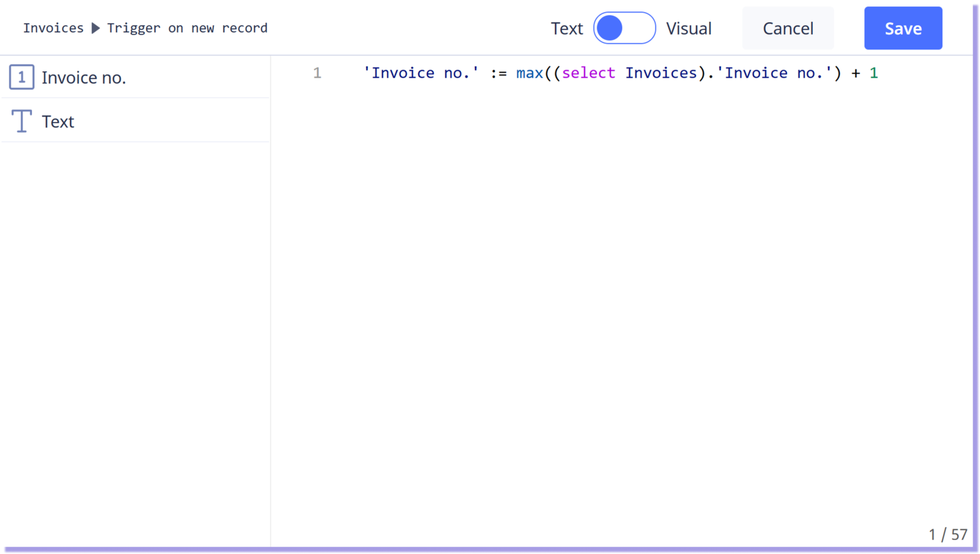Click the 'Text' mode label beside the switch
The height and width of the screenshot is (554, 980).
point(567,28)
